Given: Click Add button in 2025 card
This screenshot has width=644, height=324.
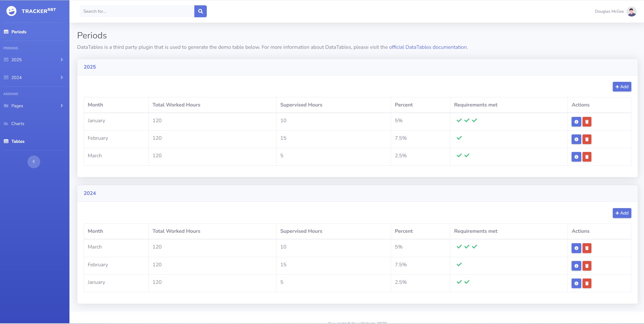Looking at the screenshot, I should 622,87.
